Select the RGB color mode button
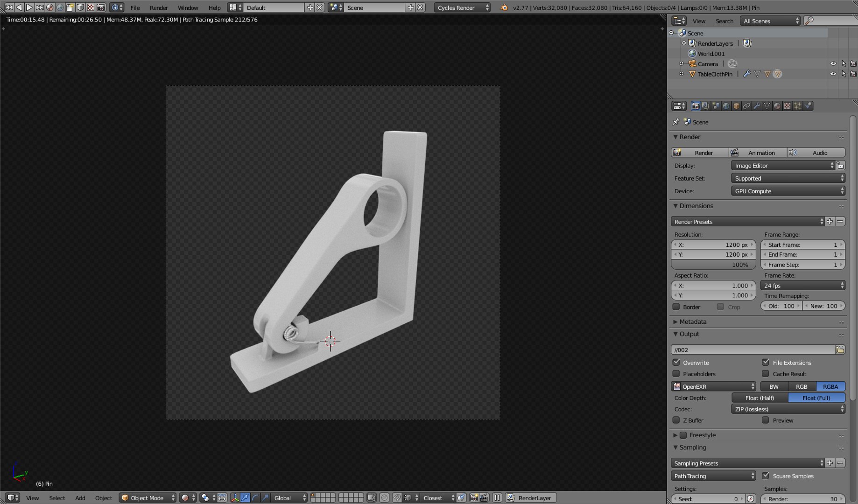Screen dimensions: 858x504 coord(802,386)
